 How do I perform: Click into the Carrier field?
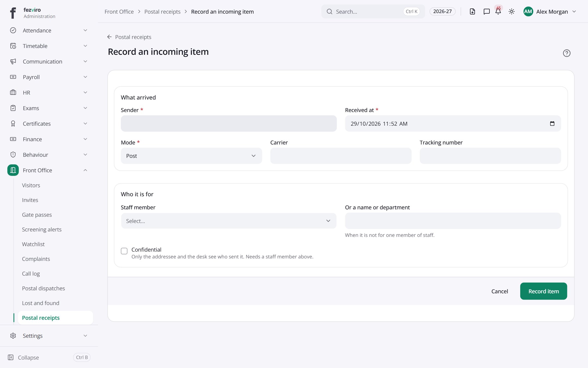tap(341, 156)
